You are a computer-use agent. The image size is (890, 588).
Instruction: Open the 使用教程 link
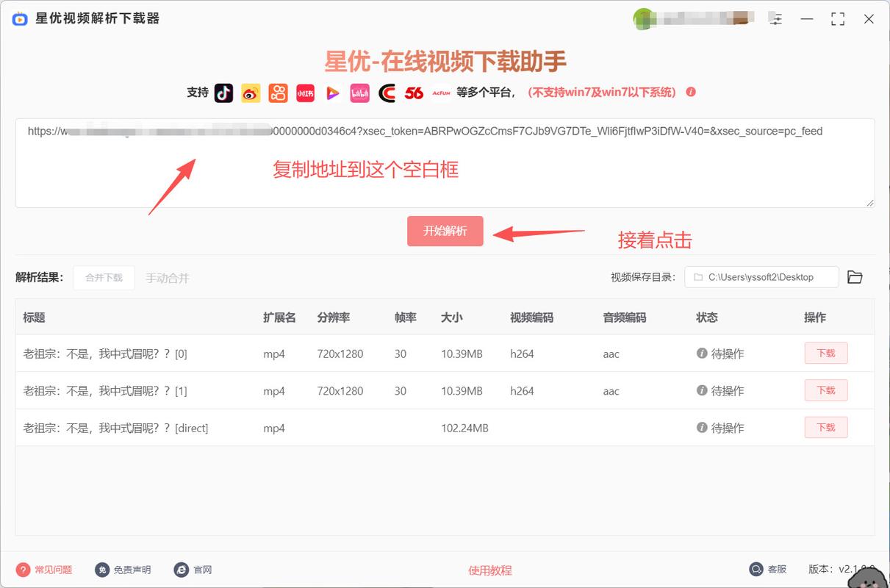[489, 570]
